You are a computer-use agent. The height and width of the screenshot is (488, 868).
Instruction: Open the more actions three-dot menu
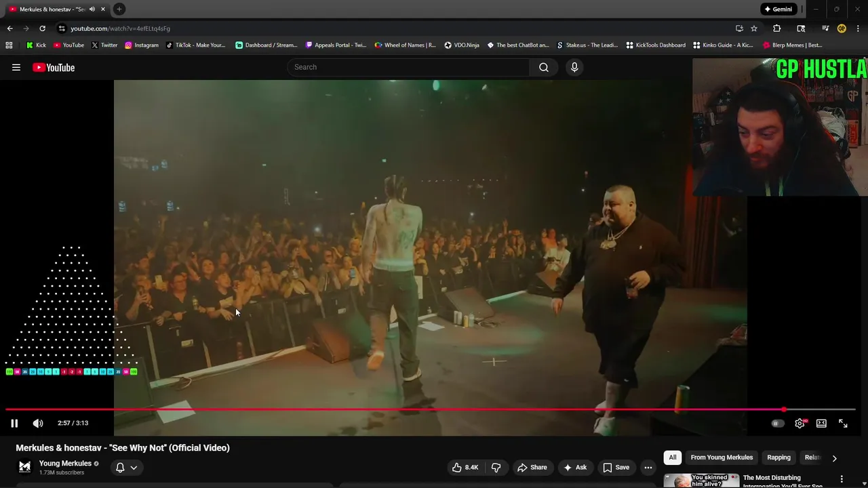[x=648, y=467]
